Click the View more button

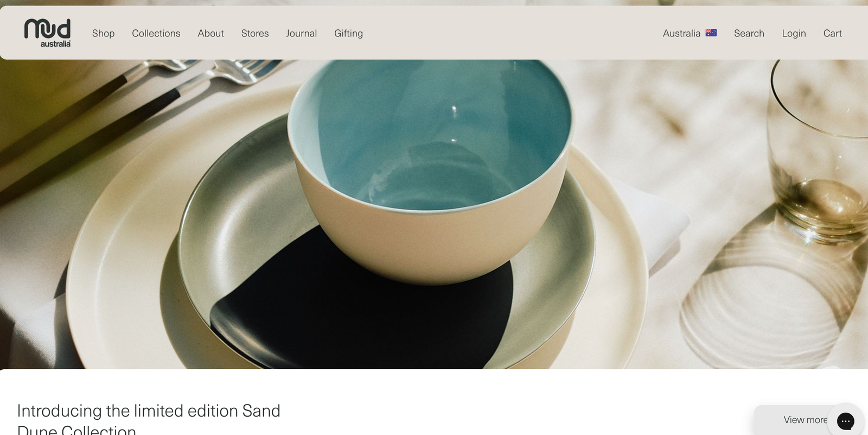[x=805, y=420]
